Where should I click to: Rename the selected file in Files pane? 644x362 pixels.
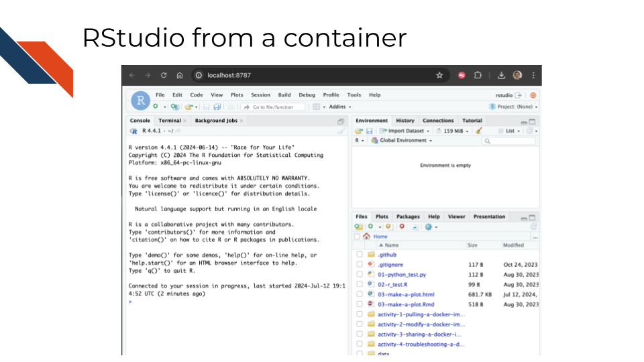[x=415, y=227]
